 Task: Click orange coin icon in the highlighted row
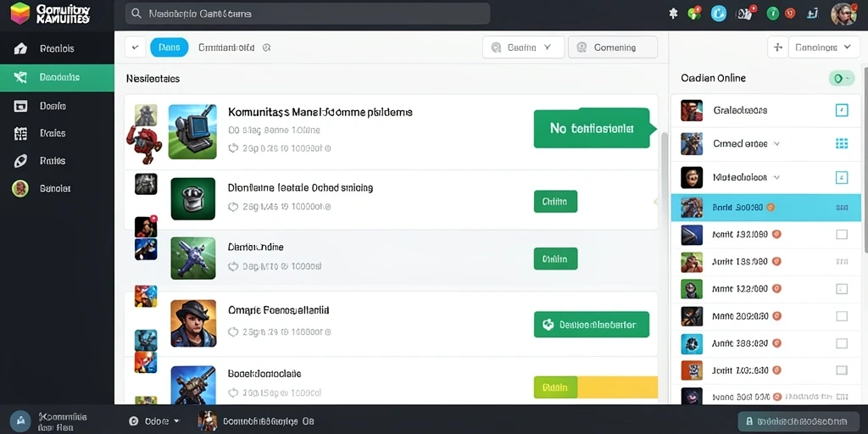[771, 208]
